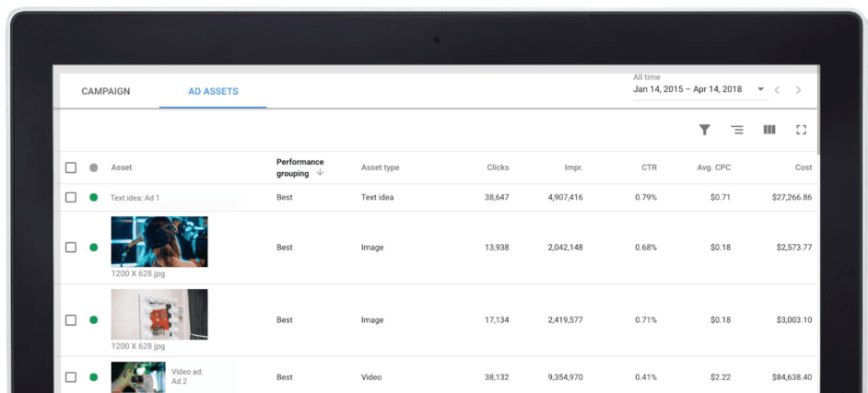Open the date range dropdown arrow
Image resolution: width=868 pixels, height=393 pixels.
(760, 89)
